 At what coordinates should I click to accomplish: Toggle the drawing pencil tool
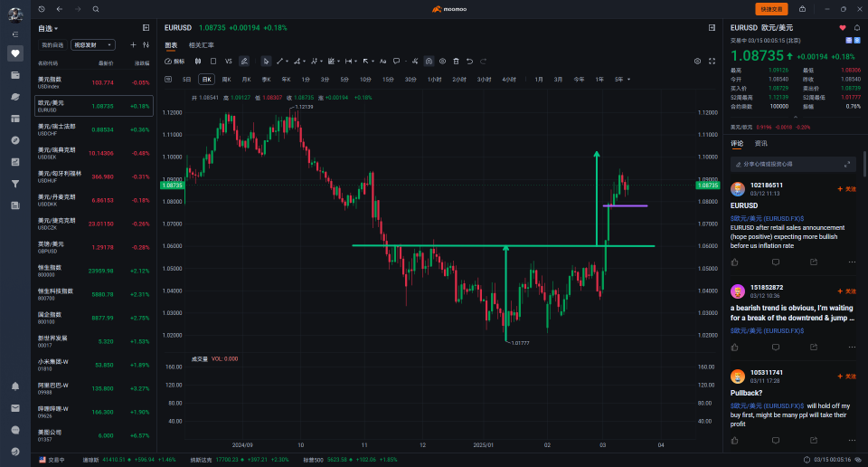(243, 62)
